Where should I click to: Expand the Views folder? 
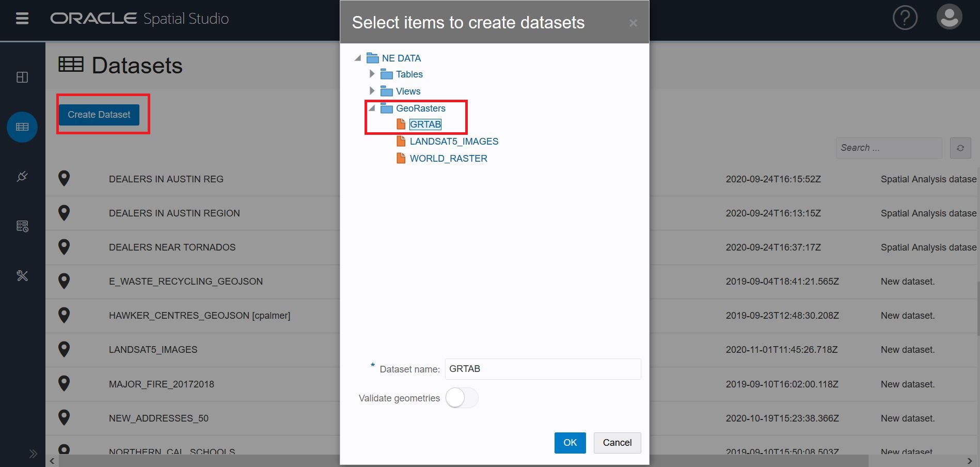(372, 91)
